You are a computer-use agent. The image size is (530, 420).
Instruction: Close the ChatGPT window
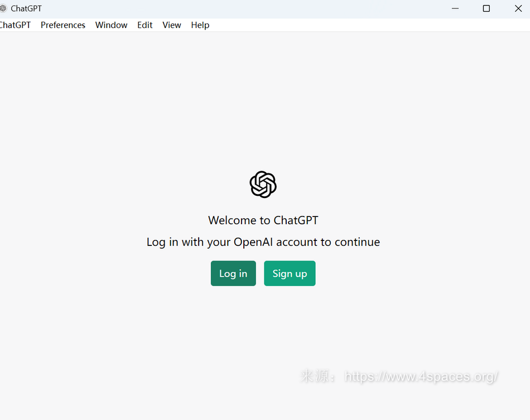(x=518, y=8)
